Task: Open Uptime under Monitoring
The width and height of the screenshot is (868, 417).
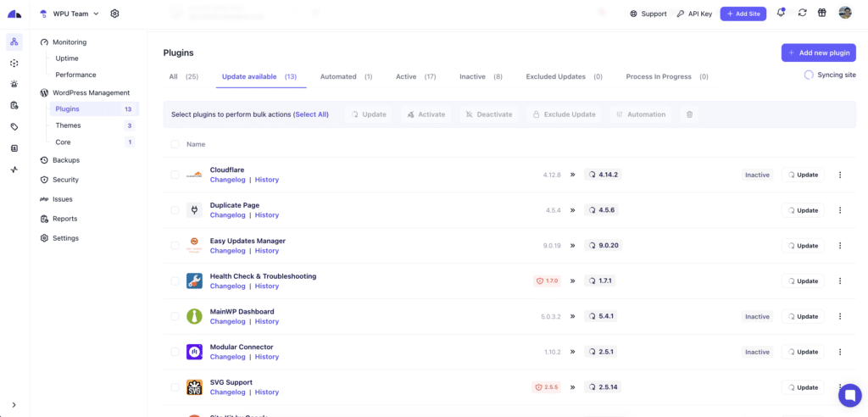Action: [67, 58]
